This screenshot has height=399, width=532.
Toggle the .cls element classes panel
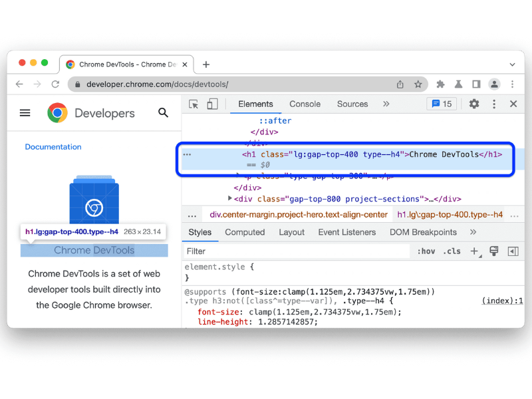pyautogui.click(x=452, y=251)
